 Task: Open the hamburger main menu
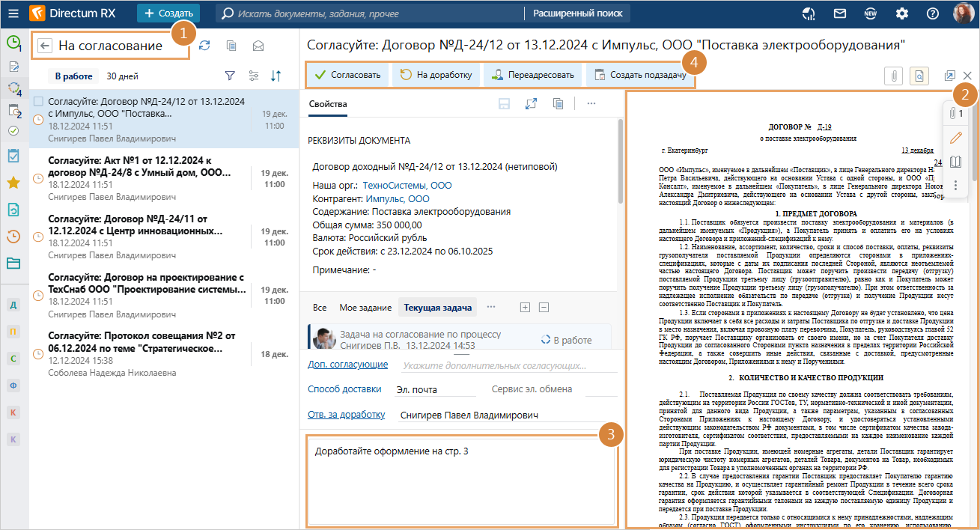13,13
